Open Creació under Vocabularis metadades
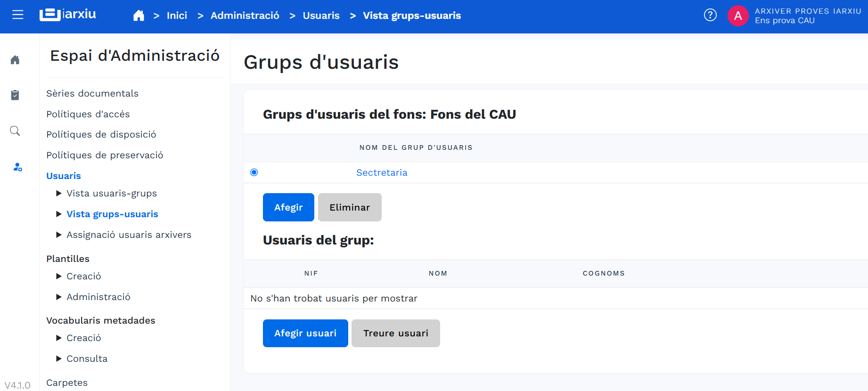This screenshot has width=868, height=391. click(x=84, y=338)
